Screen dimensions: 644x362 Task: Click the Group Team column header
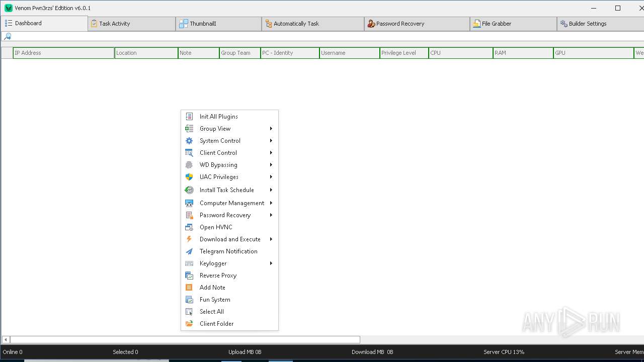tap(239, 53)
